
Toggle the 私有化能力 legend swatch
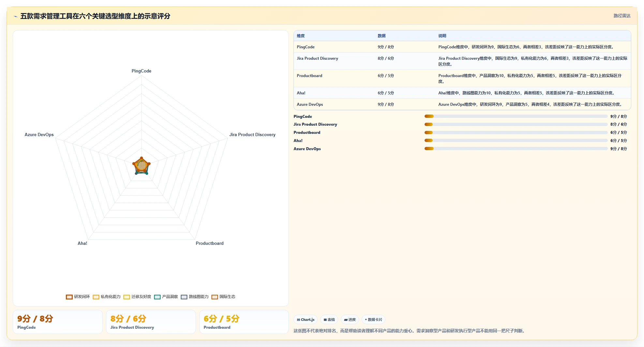click(x=96, y=297)
